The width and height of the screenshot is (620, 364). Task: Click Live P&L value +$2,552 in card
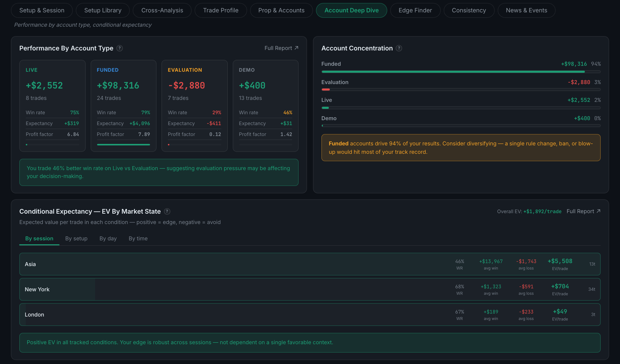[x=44, y=85]
